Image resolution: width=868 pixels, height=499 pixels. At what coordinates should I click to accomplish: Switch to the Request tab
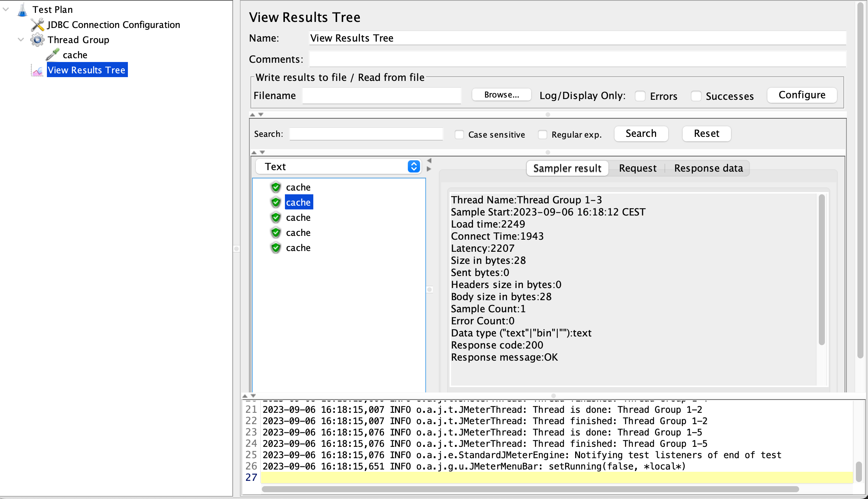click(x=637, y=168)
